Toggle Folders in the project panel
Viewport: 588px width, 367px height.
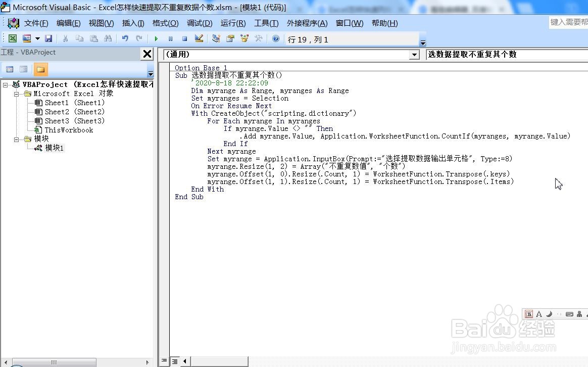point(40,69)
